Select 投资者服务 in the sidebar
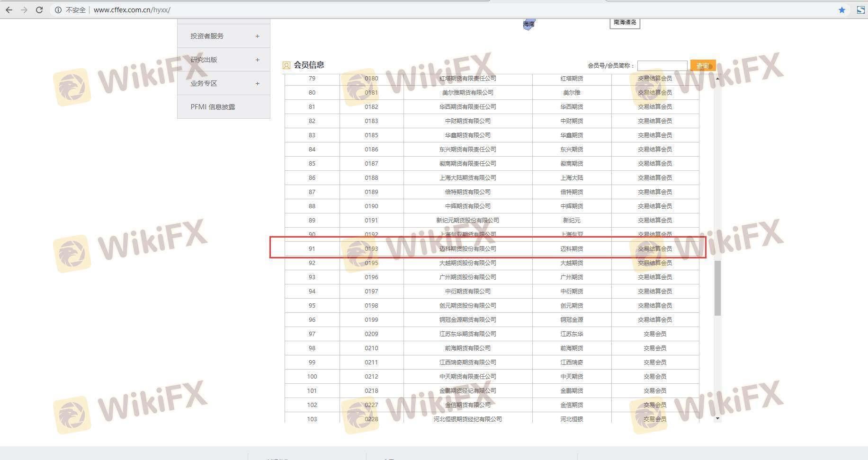 (207, 36)
